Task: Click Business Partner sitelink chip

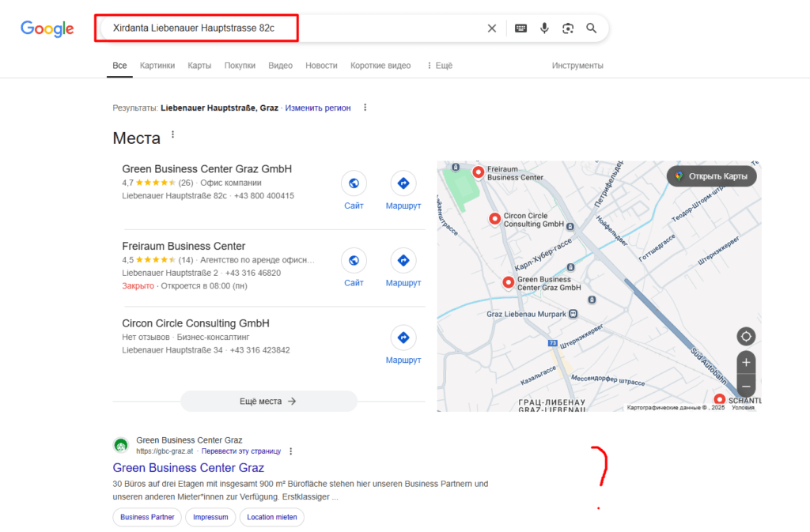Action: coord(147,517)
